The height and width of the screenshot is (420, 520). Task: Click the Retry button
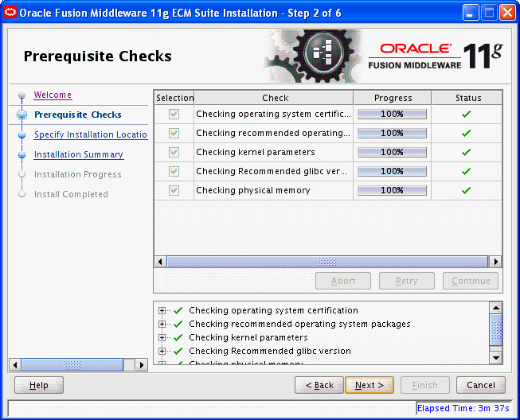click(407, 281)
